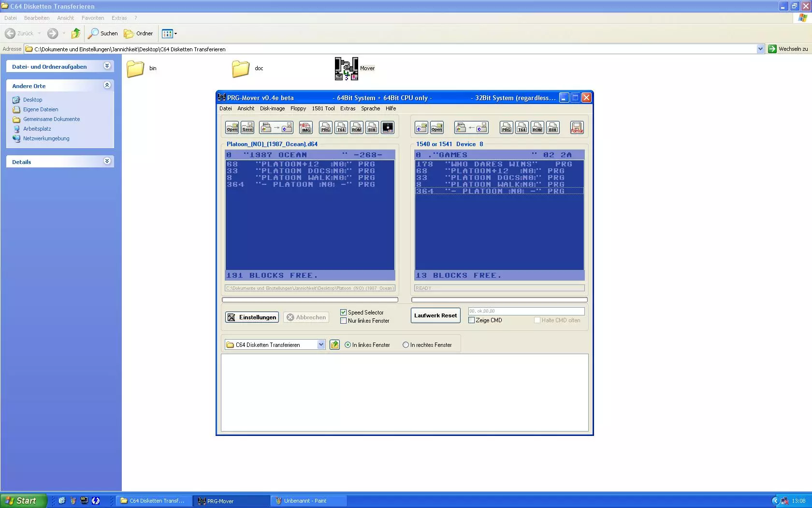
Task: Open the bin folder in Explorer
Action: 135,69
